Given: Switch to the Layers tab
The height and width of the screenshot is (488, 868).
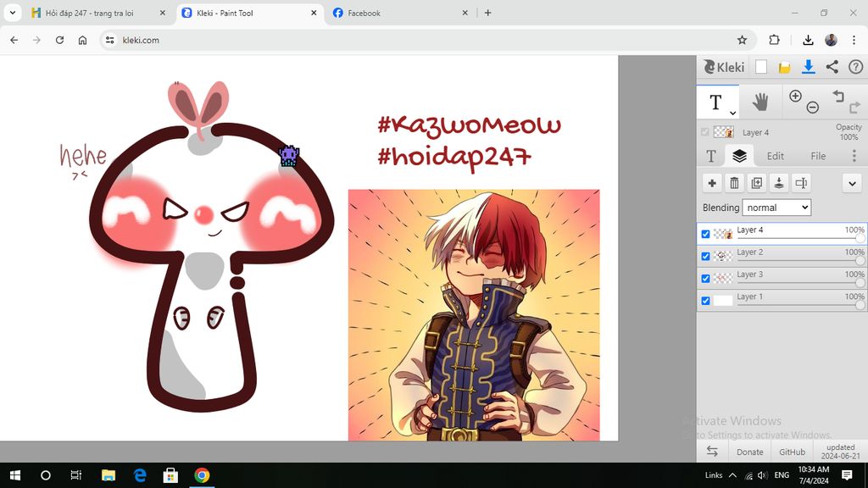Looking at the screenshot, I should (x=739, y=156).
